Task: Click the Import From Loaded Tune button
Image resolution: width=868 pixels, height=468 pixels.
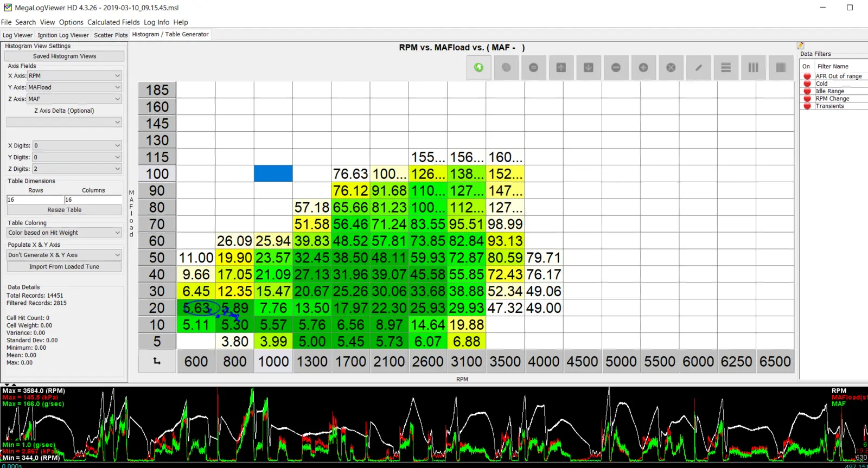Action: point(64,267)
